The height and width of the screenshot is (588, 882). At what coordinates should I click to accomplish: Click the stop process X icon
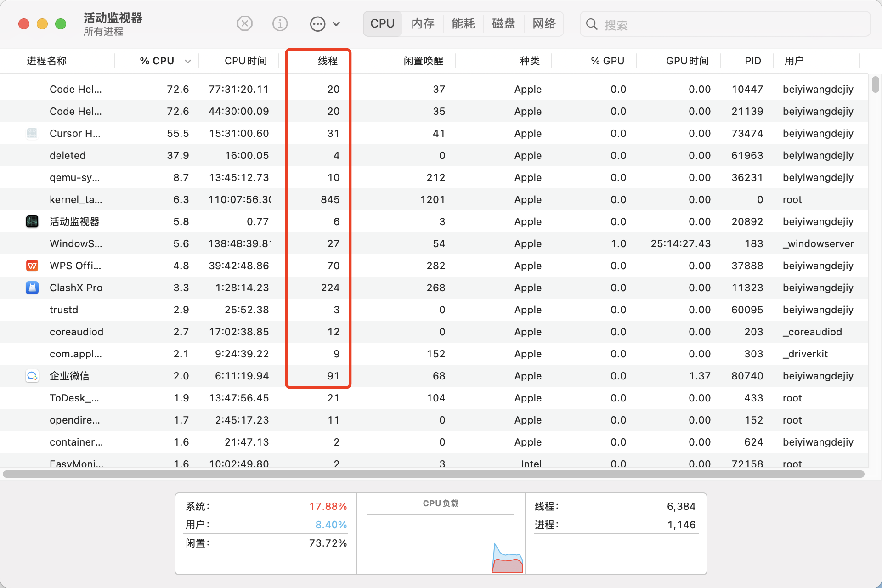(x=244, y=23)
